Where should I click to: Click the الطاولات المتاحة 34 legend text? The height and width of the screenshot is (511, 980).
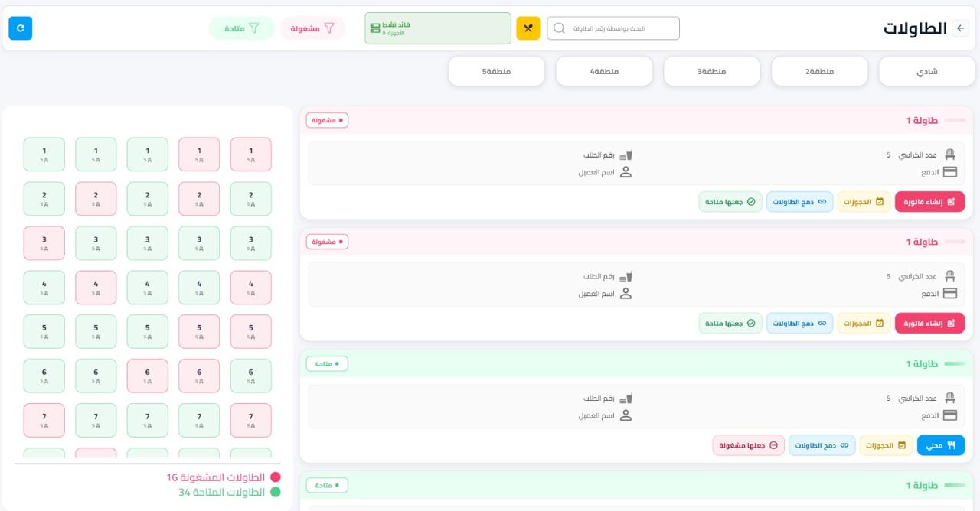coord(222,492)
